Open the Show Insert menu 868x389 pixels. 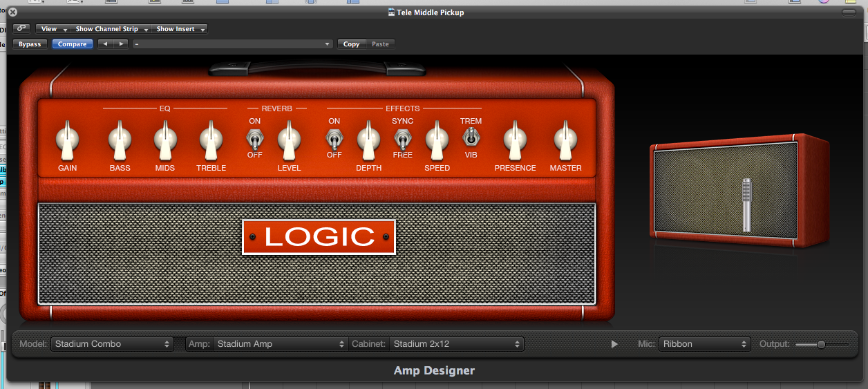[x=180, y=29]
